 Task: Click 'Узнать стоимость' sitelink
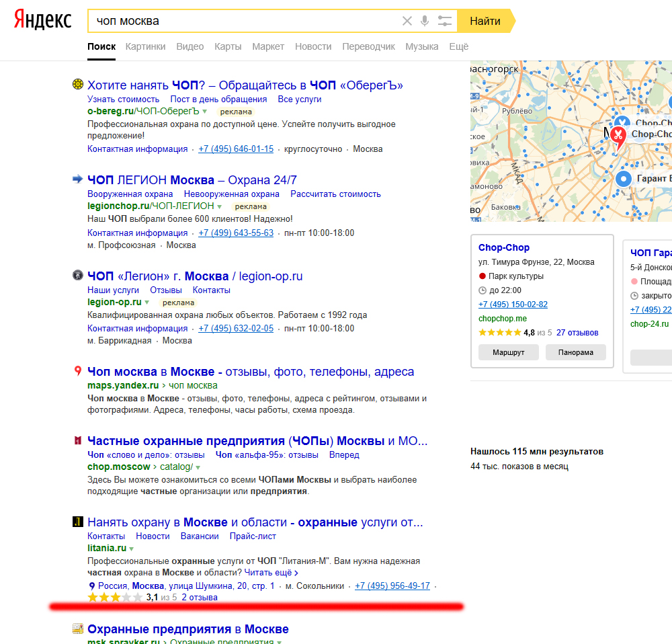124,99
